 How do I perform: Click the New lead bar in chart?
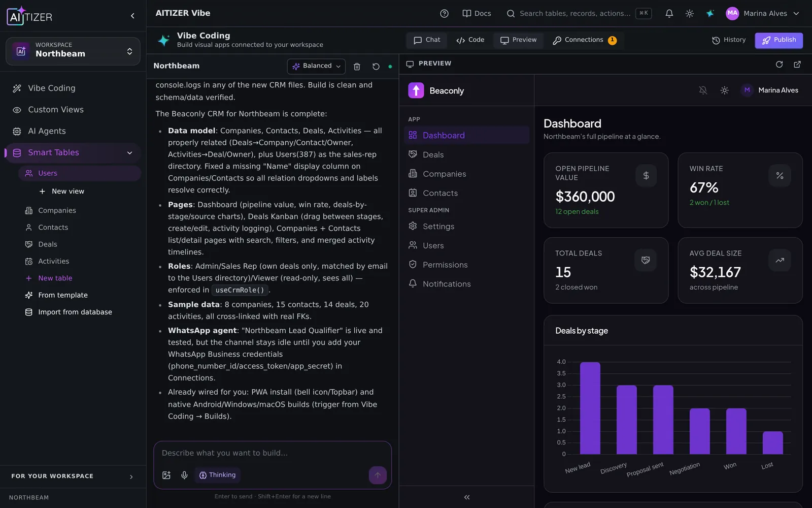[x=590, y=408]
